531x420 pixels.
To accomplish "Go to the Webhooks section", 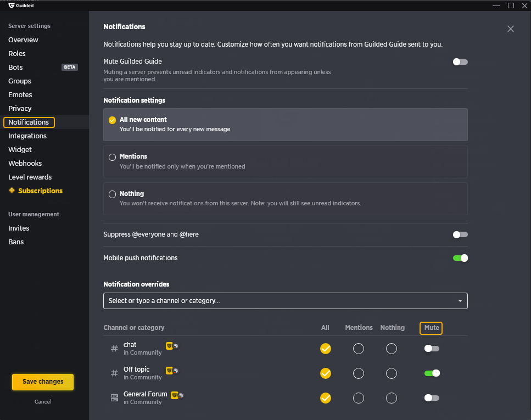I will [x=25, y=163].
